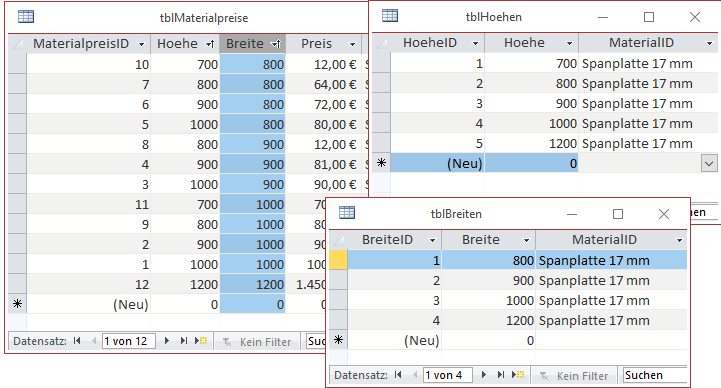Go to next record in tblMaterialpreise navigator

[166, 341]
